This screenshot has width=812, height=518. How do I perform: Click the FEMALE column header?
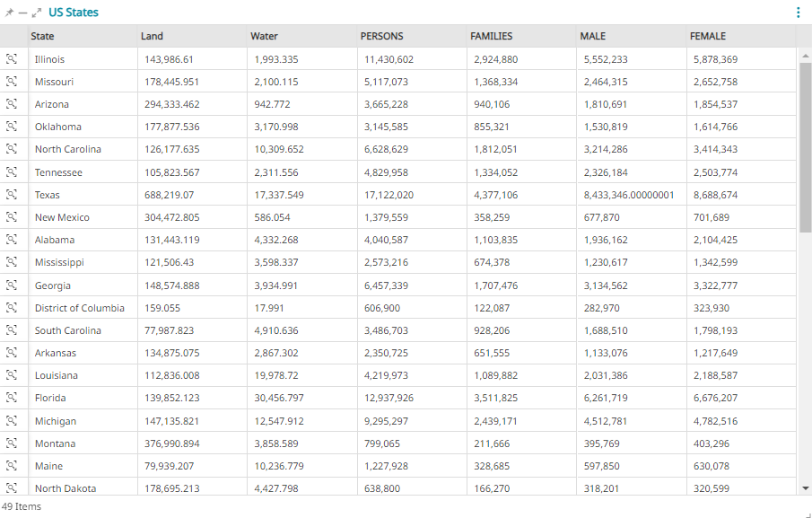[x=707, y=36]
